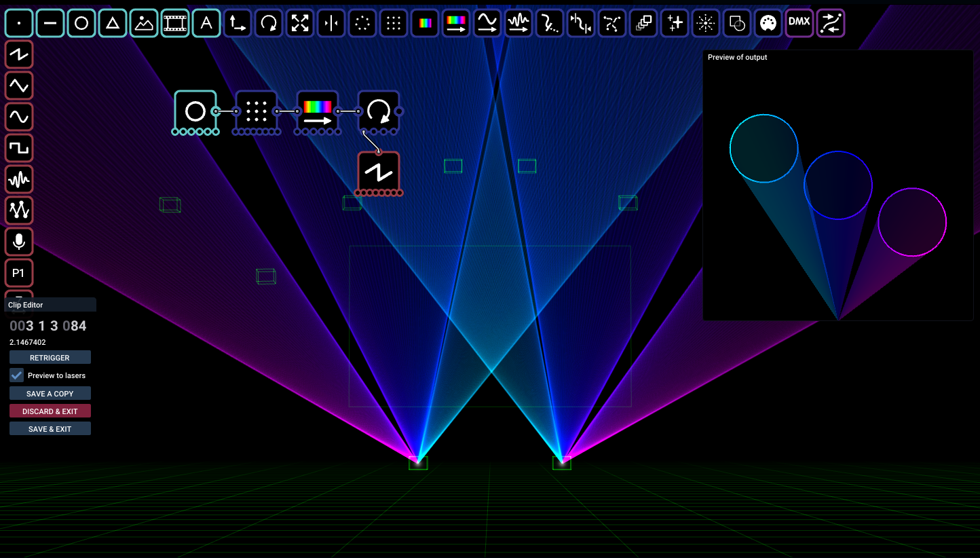Select the letter A text tool
This screenshot has width=980, height=558.
206,23
